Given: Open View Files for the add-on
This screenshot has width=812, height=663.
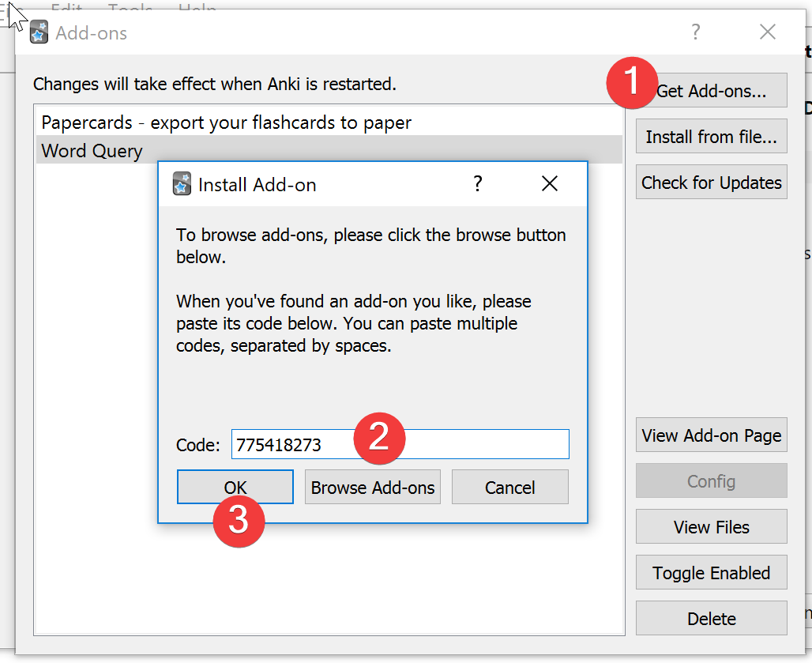Looking at the screenshot, I should click(x=712, y=527).
